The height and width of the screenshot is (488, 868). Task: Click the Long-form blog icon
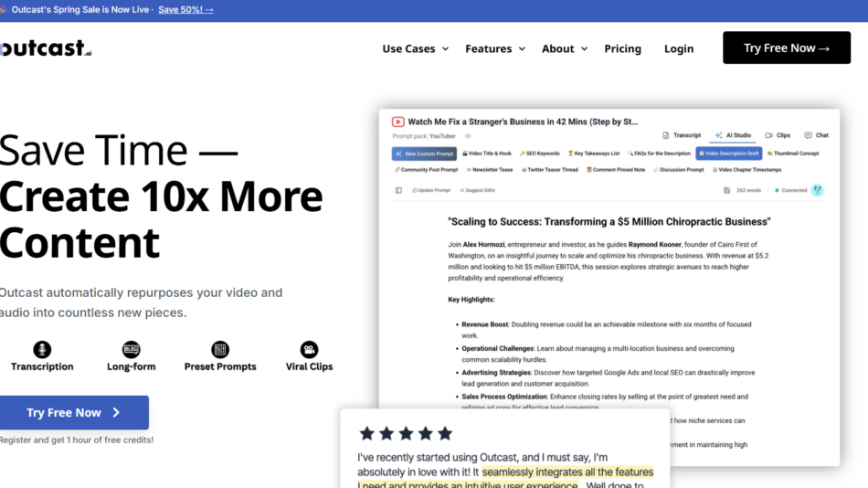pos(131,349)
